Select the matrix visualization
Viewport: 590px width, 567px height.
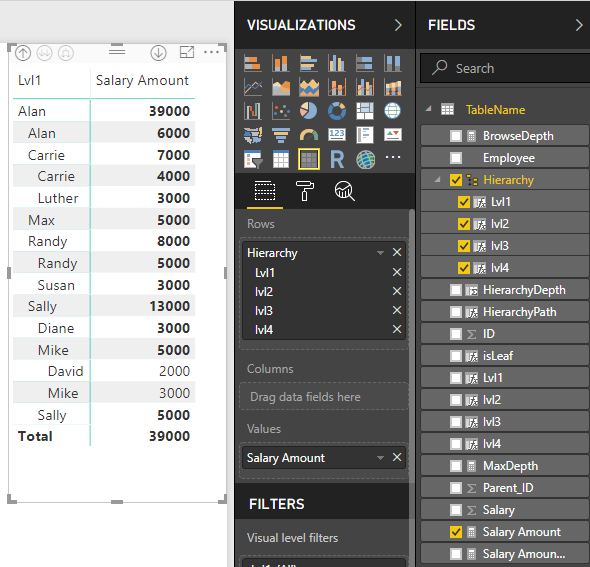pyautogui.click(x=309, y=159)
